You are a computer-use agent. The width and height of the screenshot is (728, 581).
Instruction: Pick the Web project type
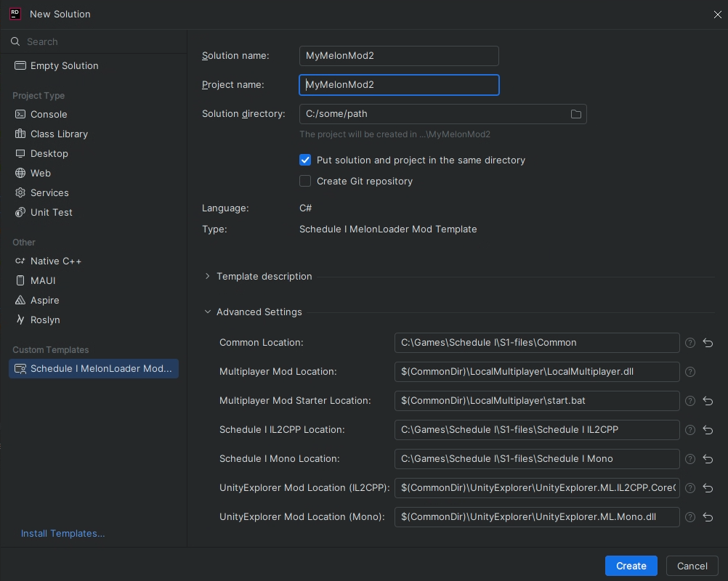pyautogui.click(x=93, y=173)
